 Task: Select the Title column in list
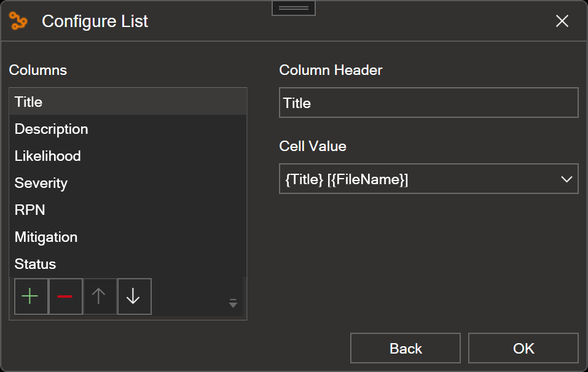point(128,102)
